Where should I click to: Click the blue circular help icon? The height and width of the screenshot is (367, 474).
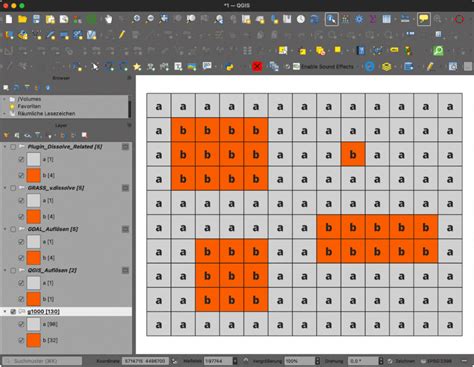369,66
